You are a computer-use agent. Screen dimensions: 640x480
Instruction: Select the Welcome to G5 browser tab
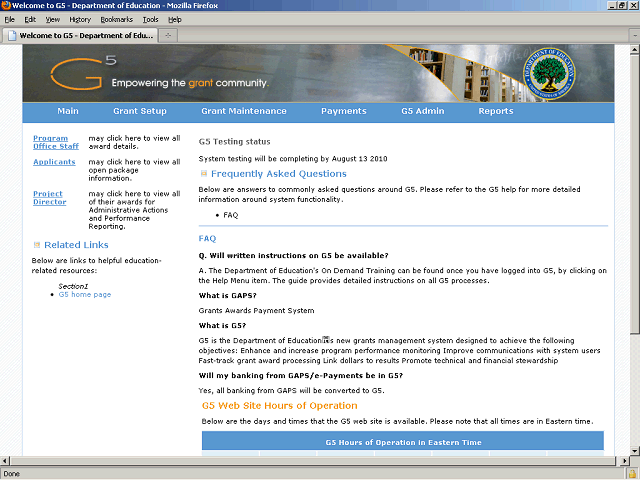(x=80, y=36)
